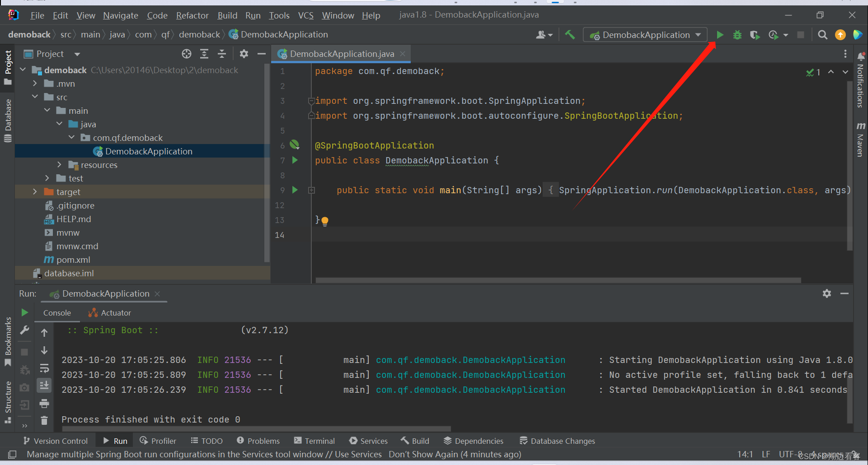Toggle tool window bars via bottom-left icon
Screen dimensions: 868x465
(x=12, y=454)
